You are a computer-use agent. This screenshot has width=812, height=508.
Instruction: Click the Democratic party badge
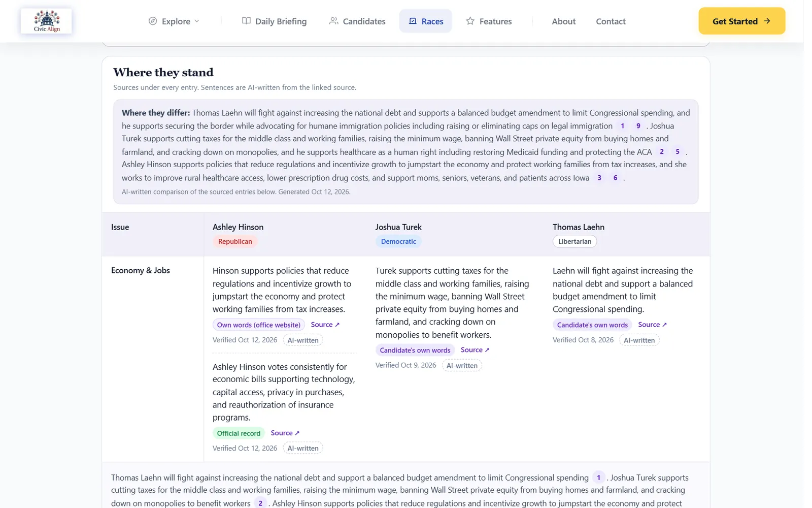pos(398,241)
